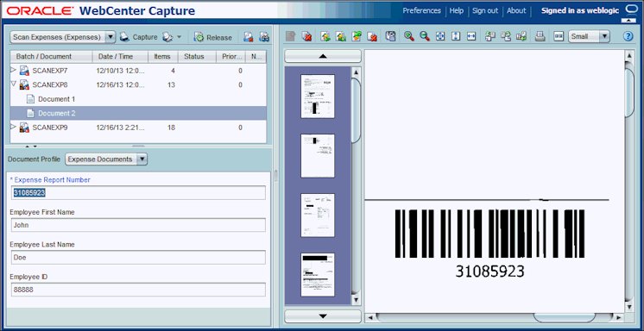Click the thumbnail strip vertical scrollbar

point(356,186)
